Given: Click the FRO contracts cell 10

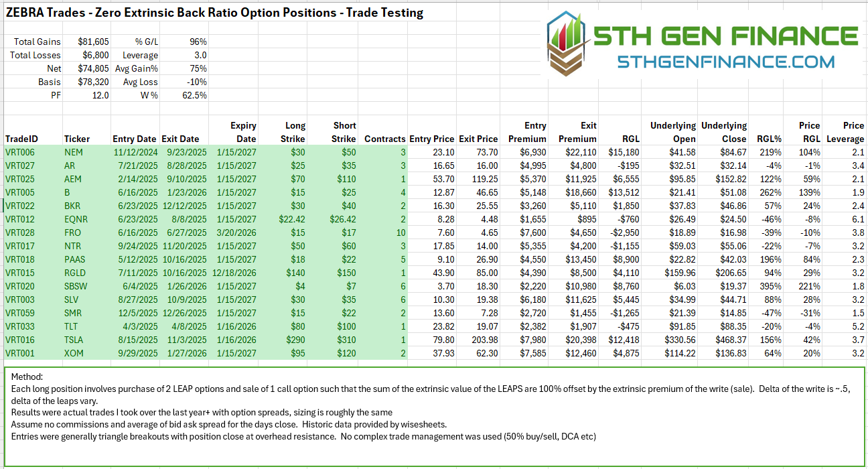Looking at the screenshot, I should pyautogui.click(x=401, y=232).
